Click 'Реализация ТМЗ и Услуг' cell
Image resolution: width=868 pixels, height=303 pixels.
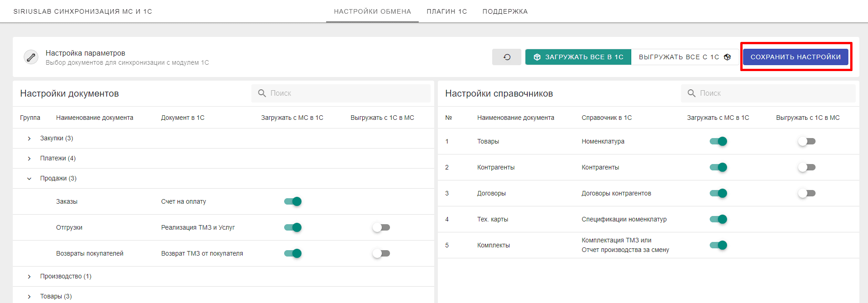coord(198,227)
